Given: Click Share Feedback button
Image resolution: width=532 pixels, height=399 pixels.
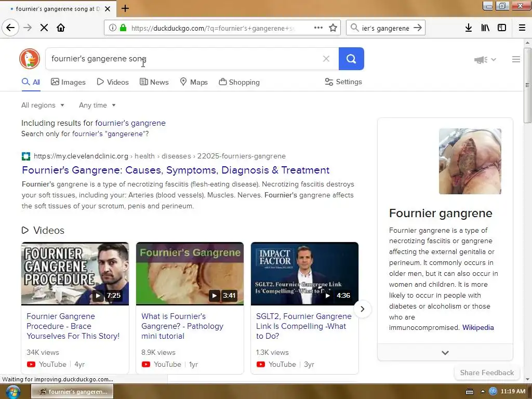Looking at the screenshot, I should (487, 373).
